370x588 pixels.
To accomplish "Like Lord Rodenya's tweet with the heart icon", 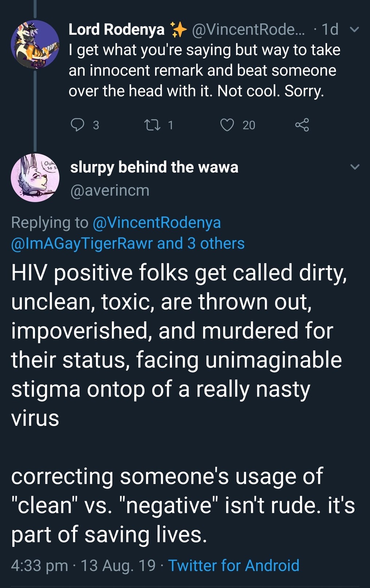I will 227,125.
